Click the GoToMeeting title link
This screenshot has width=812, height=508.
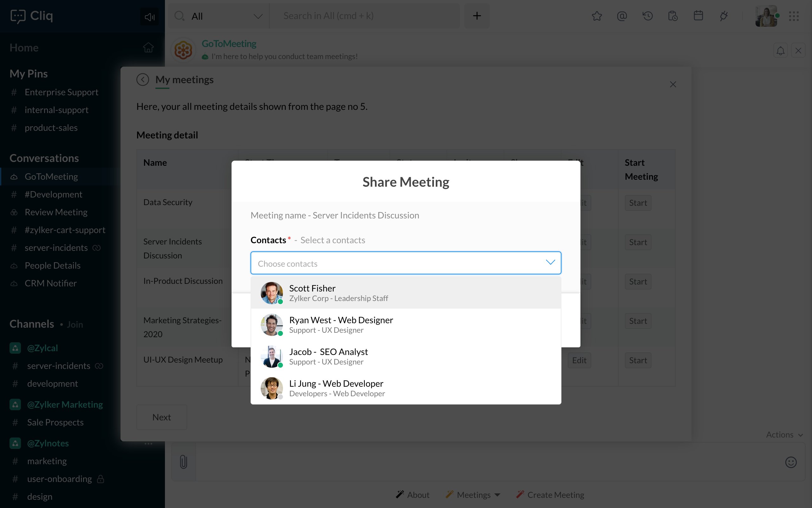(229, 44)
